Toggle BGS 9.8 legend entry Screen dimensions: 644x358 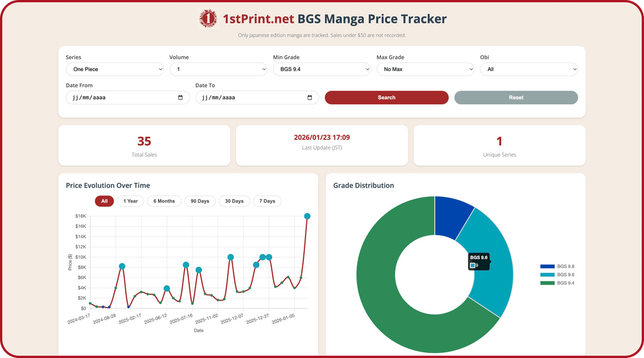557,266
